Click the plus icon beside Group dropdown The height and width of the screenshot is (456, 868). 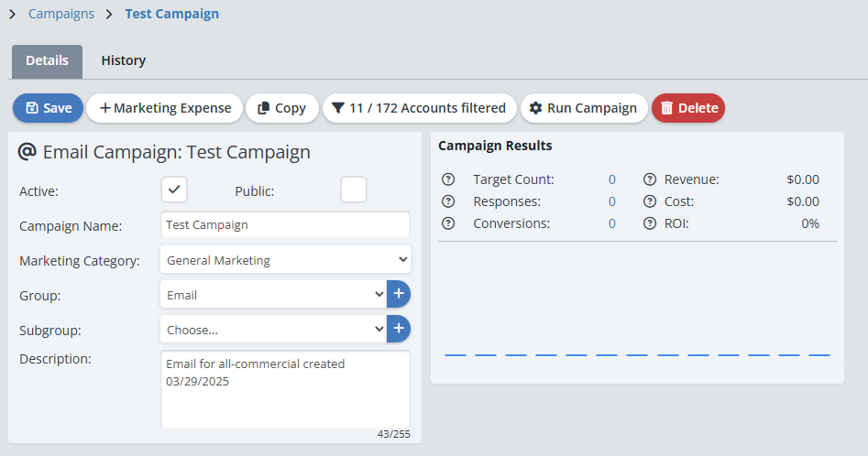click(399, 294)
